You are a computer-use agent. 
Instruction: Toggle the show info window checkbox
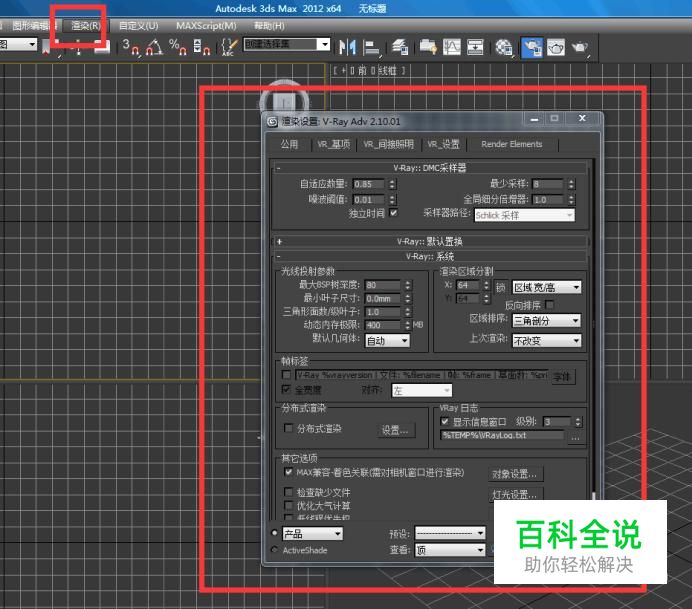click(x=444, y=421)
